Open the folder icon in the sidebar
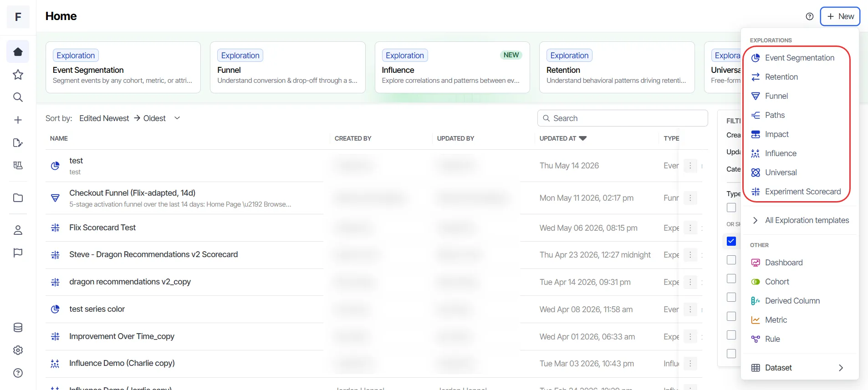Image resolution: width=868 pixels, height=390 pixels. coord(18,198)
